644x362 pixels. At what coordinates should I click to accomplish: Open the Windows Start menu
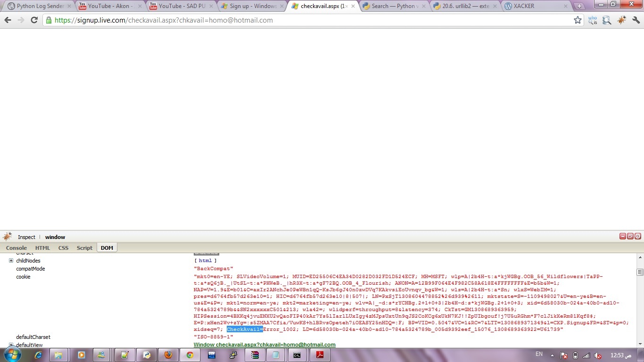pos(11,354)
